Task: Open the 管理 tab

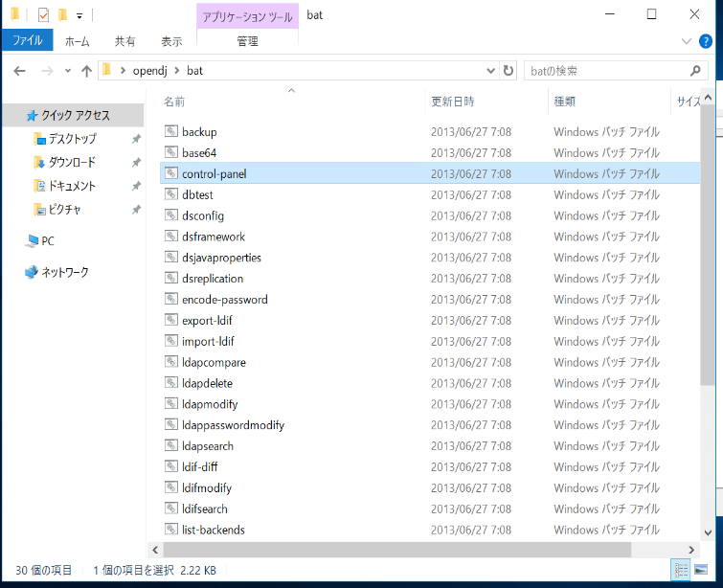Action: point(247,41)
